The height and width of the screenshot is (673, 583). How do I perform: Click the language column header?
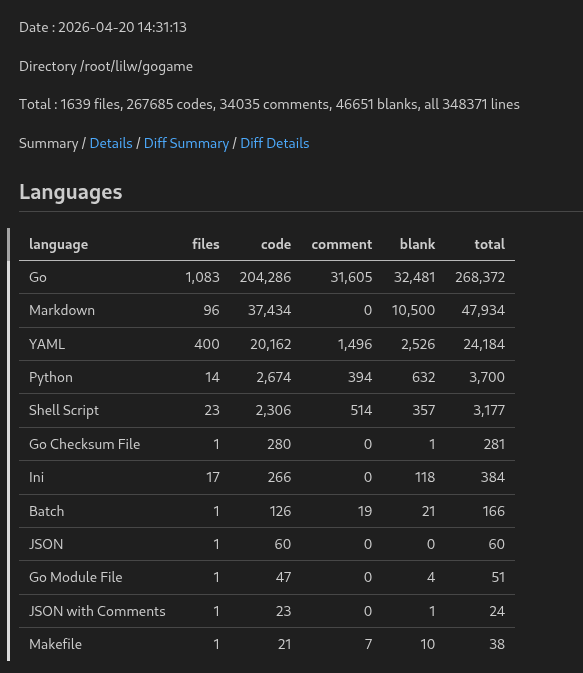click(58, 244)
